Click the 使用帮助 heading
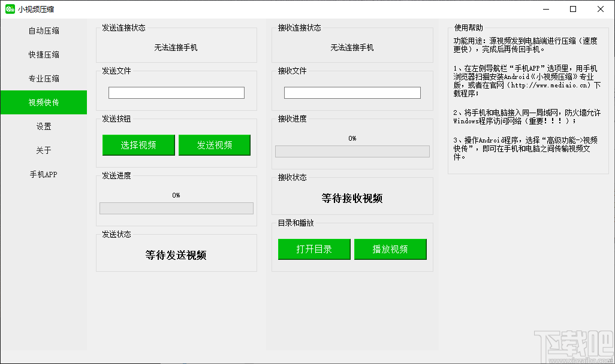 click(468, 28)
